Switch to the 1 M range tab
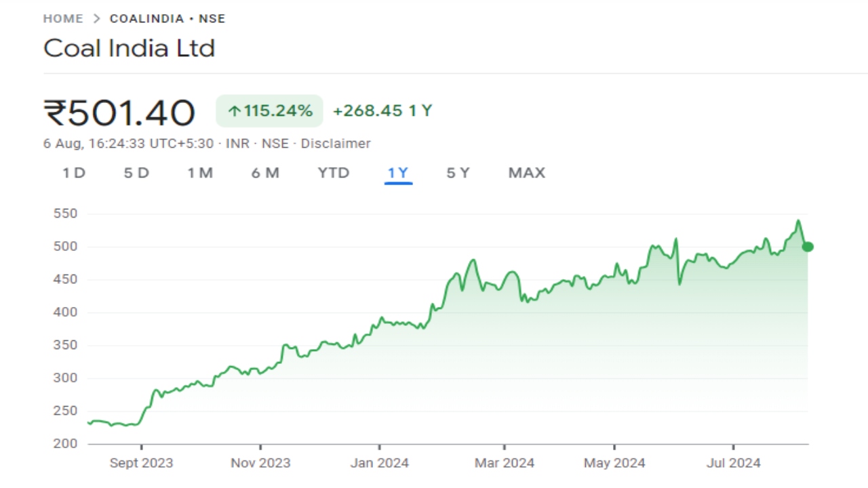Viewport: 868px width, 488px height. [200, 173]
